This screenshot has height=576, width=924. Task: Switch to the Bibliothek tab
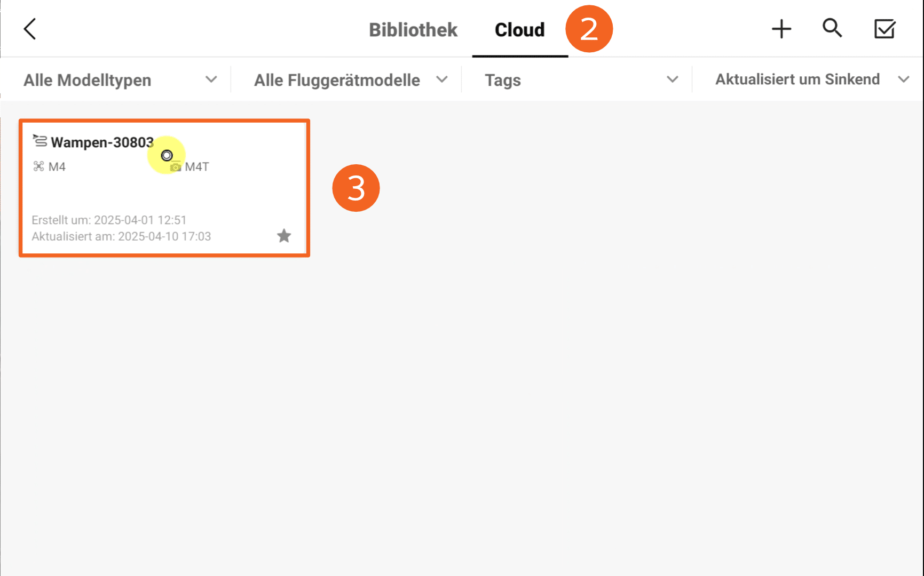[x=413, y=30]
